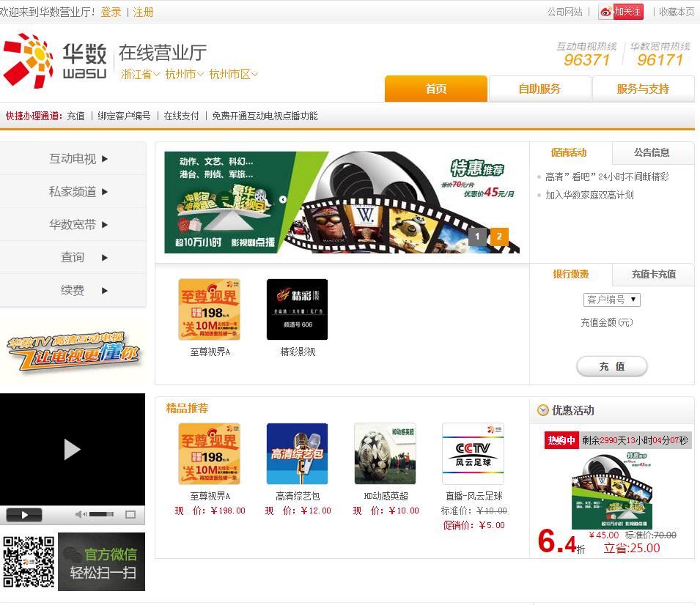Expand the 华数宽带 sidebar menu
The image size is (700, 605).
click(x=73, y=224)
